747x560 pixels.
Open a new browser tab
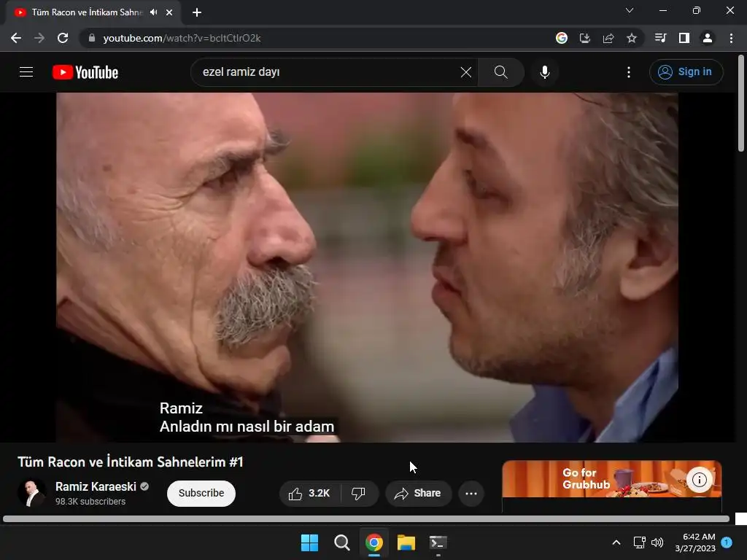pos(197,12)
